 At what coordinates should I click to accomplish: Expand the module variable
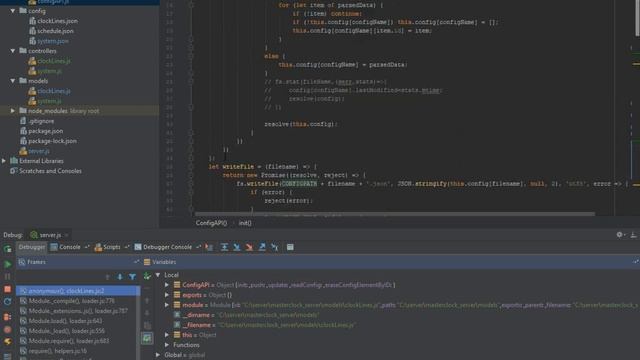(x=167, y=305)
